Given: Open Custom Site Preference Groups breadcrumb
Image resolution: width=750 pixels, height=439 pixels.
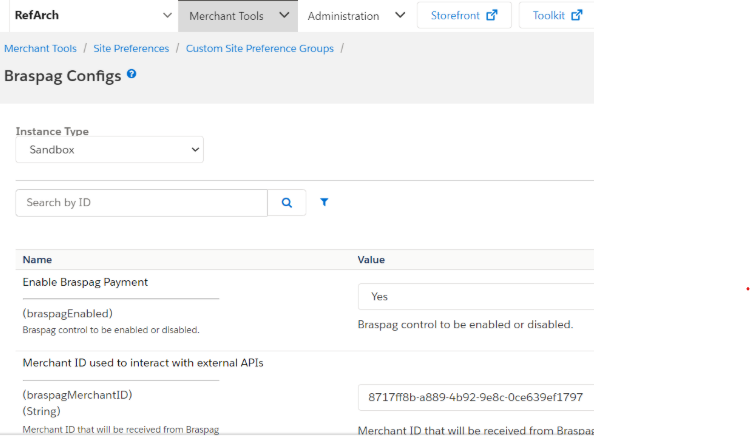Looking at the screenshot, I should tap(260, 48).
